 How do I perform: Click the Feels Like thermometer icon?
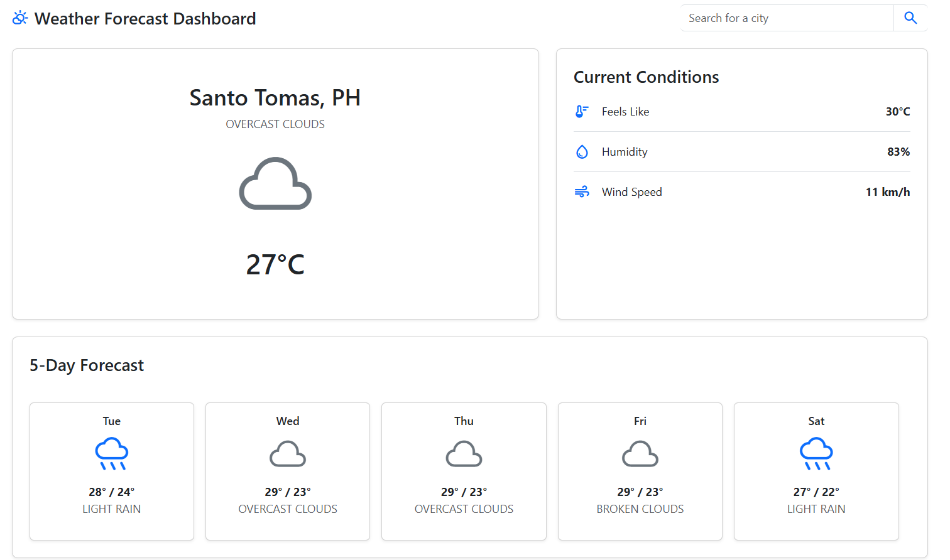click(x=582, y=112)
